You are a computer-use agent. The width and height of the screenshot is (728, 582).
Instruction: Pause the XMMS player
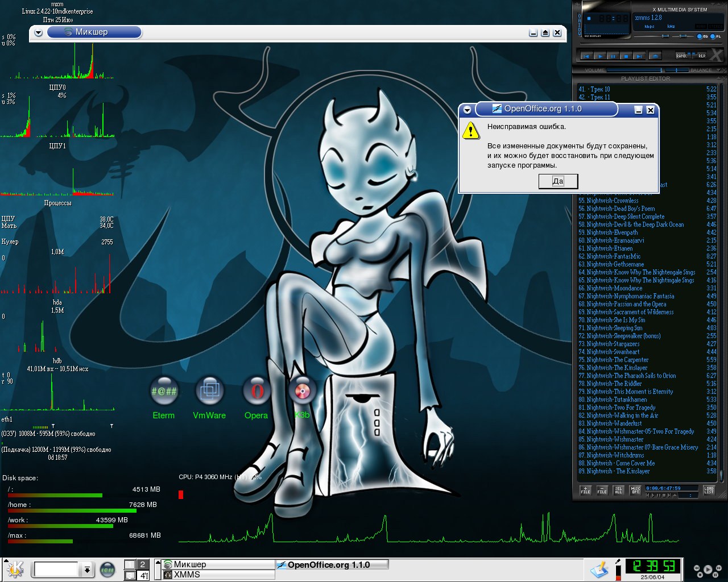[x=613, y=56]
